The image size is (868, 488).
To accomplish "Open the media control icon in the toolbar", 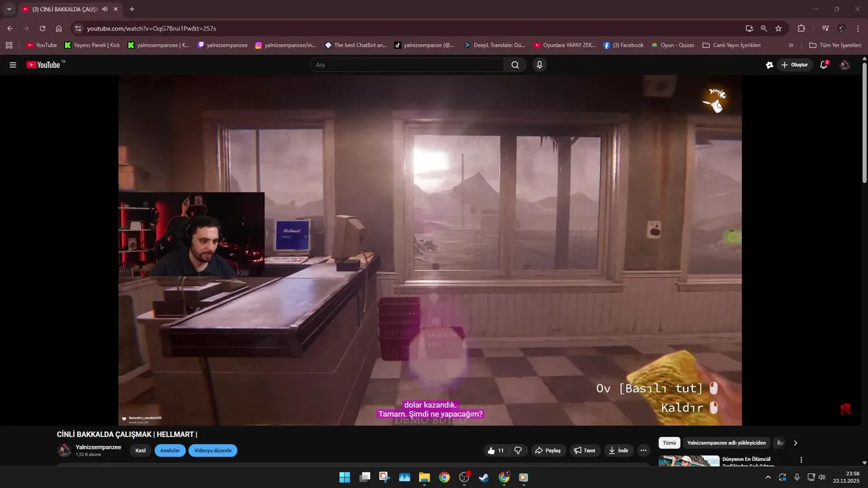I will 825,28.
